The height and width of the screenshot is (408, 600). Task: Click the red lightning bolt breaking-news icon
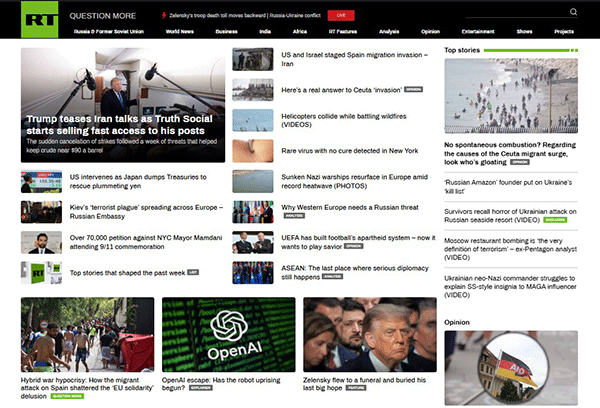click(164, 15)
